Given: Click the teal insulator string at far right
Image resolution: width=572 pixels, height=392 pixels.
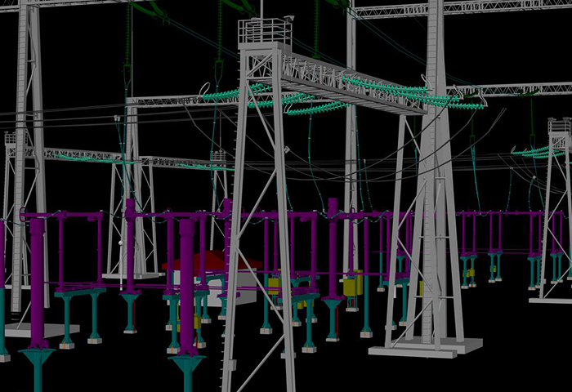Looking at the screenshot, I should tap(535, 151).
